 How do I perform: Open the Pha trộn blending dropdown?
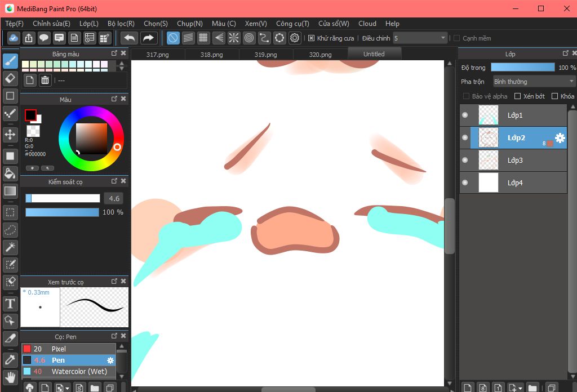tap(534, 82)
